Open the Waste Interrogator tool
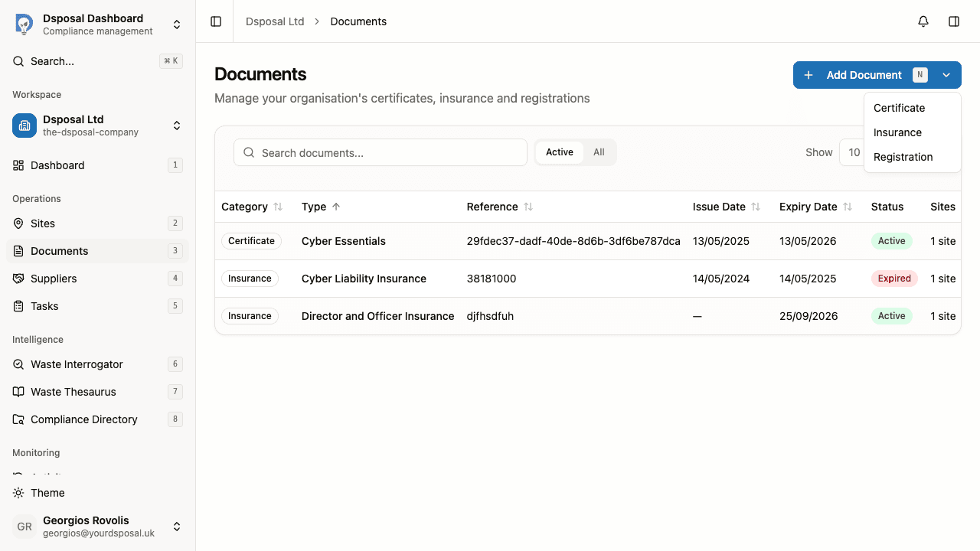The width and height of the screenshot is (980, 551). coord(76,364)
